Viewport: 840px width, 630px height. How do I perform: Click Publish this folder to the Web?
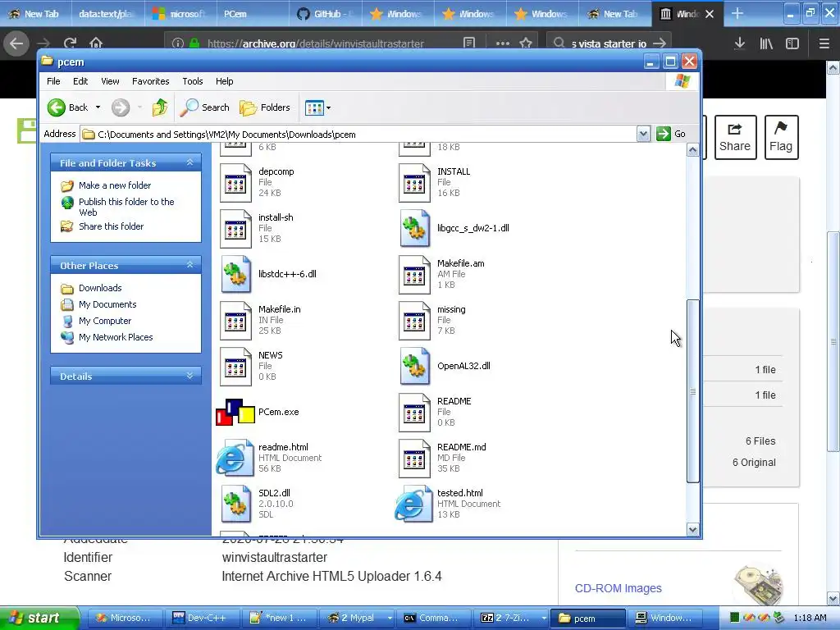point(126,207)
